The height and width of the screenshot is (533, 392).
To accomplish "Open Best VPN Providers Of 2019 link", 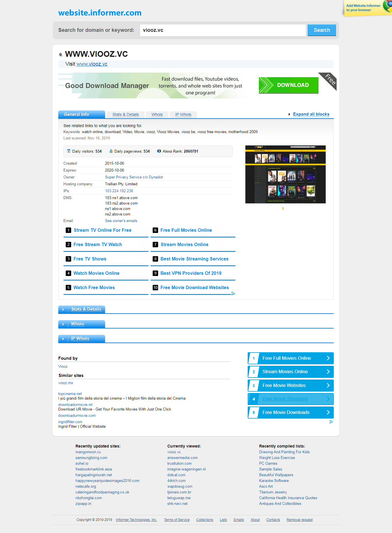I will tap(191, 273).
